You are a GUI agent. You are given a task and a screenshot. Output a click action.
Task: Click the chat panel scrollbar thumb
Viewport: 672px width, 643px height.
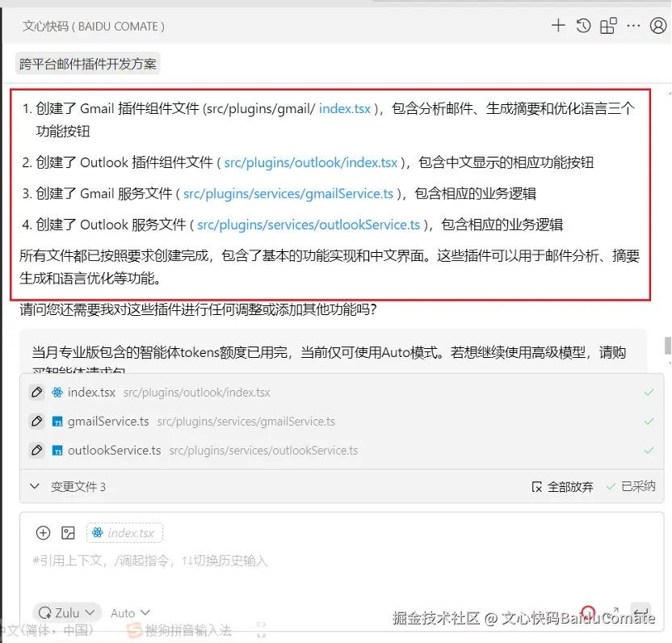point(668,346)
